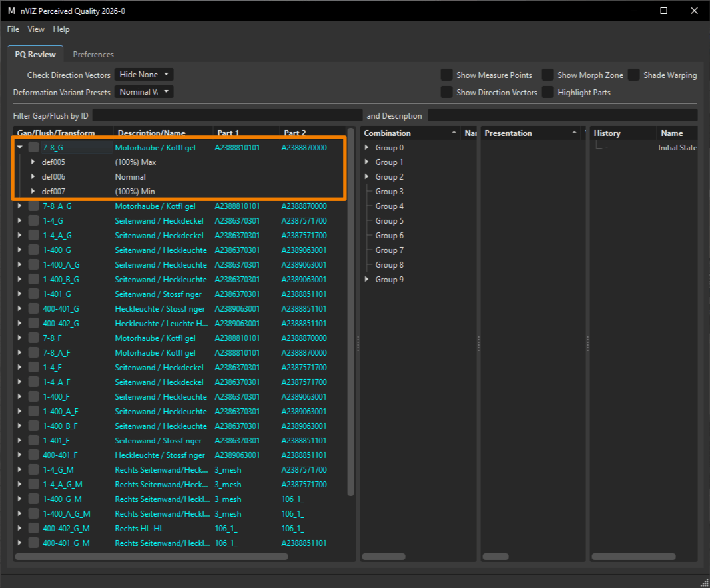Open the View menu

point(36,29)
